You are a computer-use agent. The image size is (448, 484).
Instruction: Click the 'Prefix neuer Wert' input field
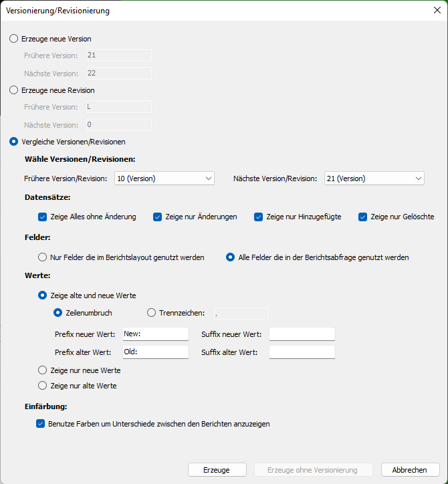point(155,334)
